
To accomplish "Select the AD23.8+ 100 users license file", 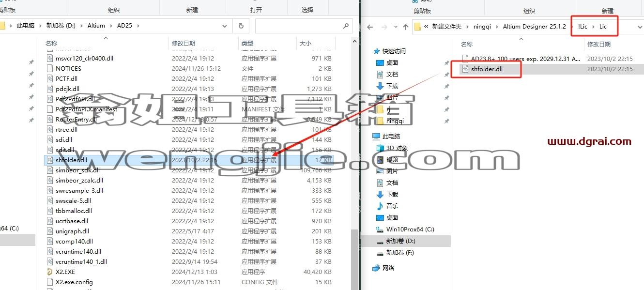I will pyautogui.click(x=525, y=59).
